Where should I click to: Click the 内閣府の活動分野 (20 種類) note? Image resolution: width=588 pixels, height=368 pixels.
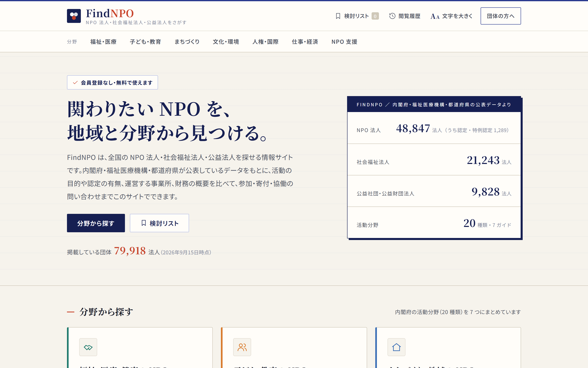(x=458, y=312)
